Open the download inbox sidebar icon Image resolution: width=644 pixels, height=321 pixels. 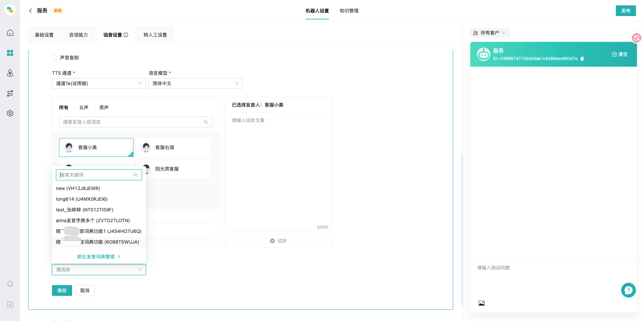(10, 304)
